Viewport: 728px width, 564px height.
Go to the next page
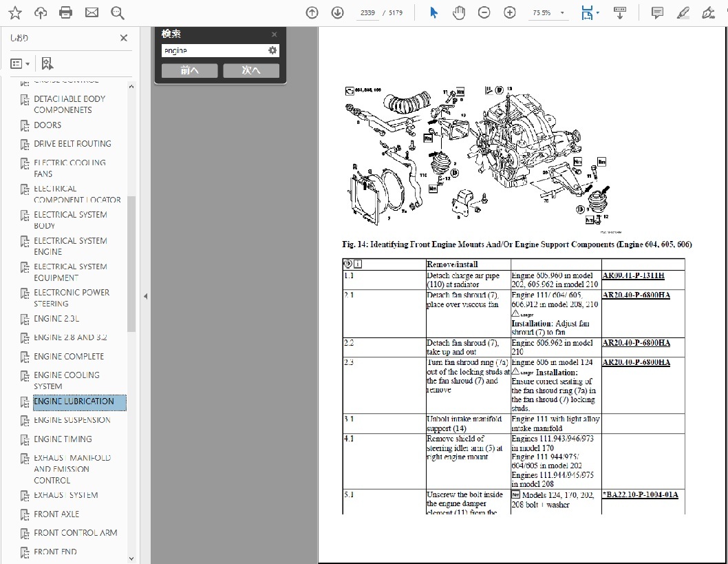338,12
